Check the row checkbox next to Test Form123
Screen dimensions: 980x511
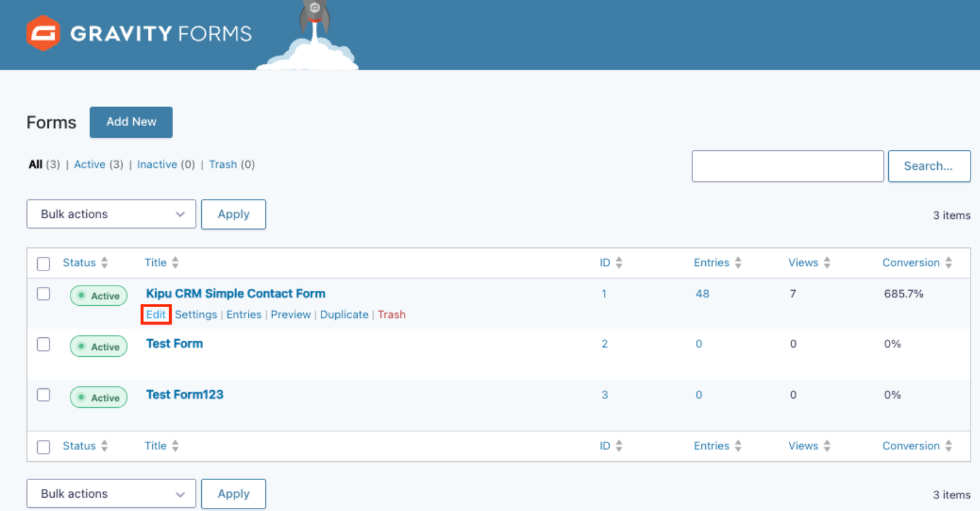[43, 395]
